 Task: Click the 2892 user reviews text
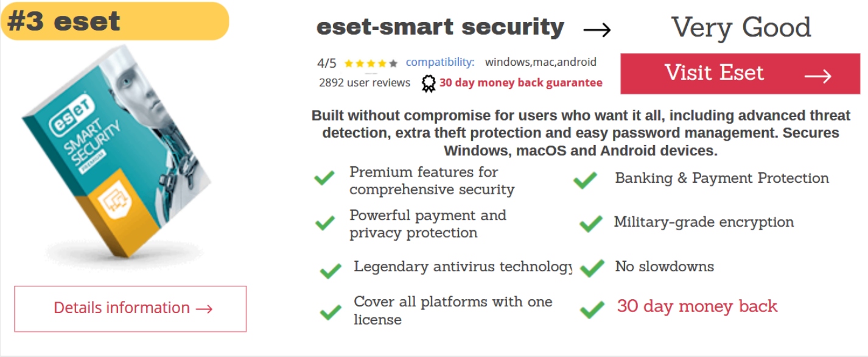point(364,83)
